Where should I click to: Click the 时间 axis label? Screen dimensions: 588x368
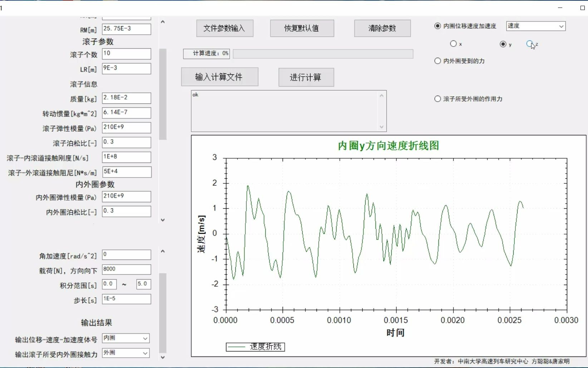(396, 333)
